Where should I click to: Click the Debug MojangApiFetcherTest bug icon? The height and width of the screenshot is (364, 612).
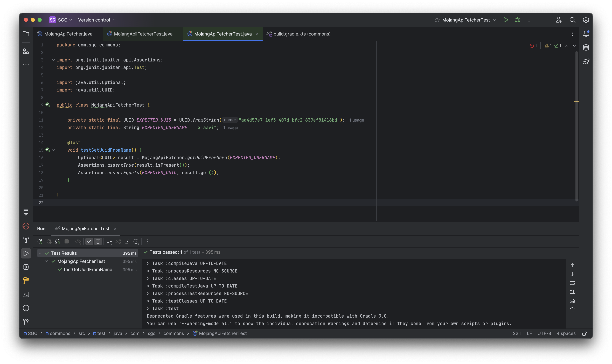pos(517,20)
